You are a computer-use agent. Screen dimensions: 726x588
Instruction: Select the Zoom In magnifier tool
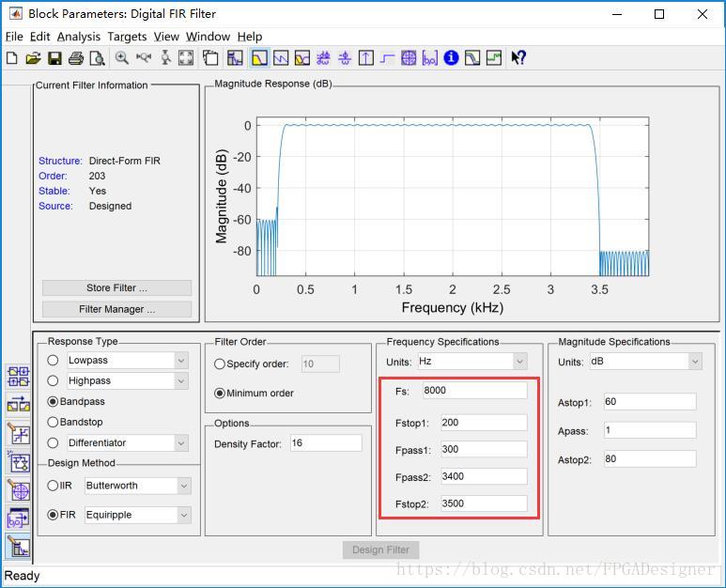pyautogui.click(x=122, y=58)
